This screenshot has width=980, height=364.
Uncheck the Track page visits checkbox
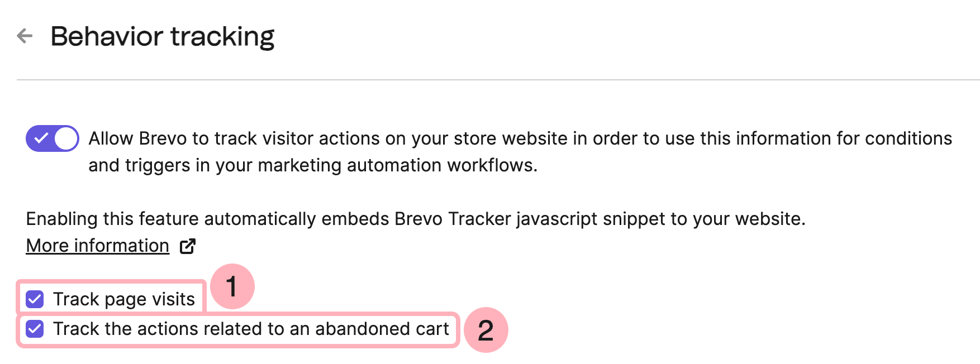pyautogui.click(x=35, y=299)
